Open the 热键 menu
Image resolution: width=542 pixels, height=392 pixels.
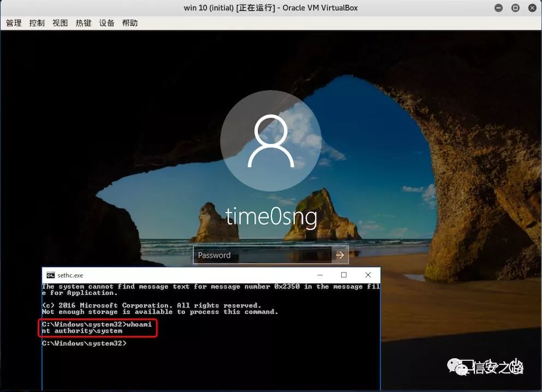point(84,23)
